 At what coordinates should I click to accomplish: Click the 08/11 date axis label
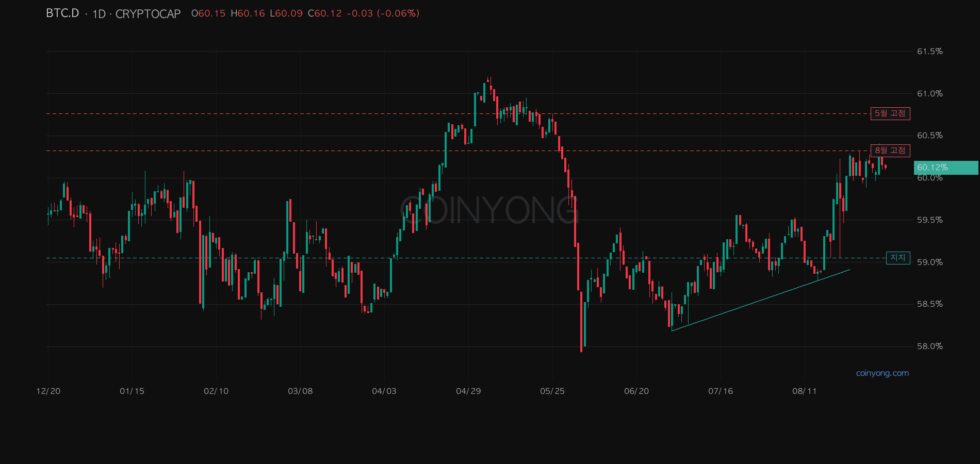click(x=805, y=391)
